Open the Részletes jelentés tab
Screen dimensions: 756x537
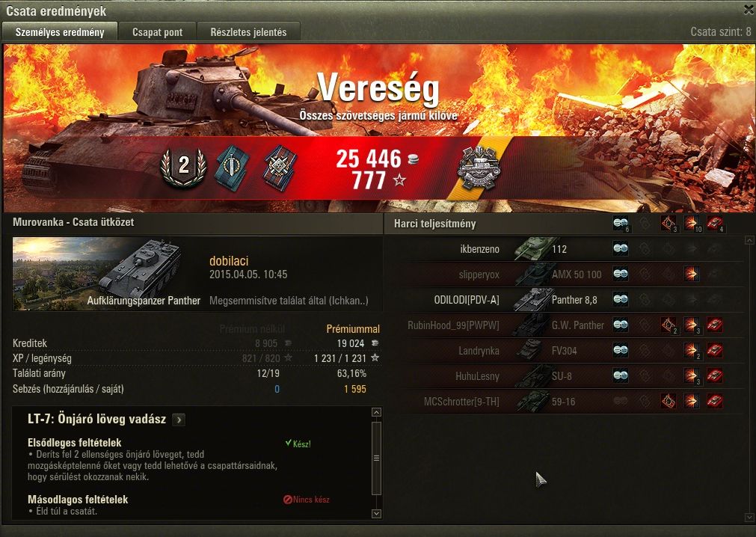tap(248, 32)
